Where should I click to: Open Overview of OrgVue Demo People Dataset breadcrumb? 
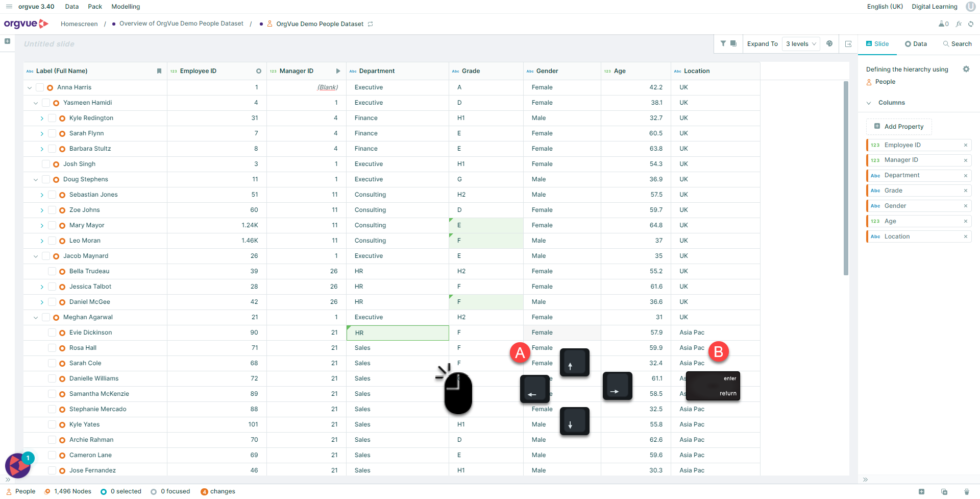(181, 23)
